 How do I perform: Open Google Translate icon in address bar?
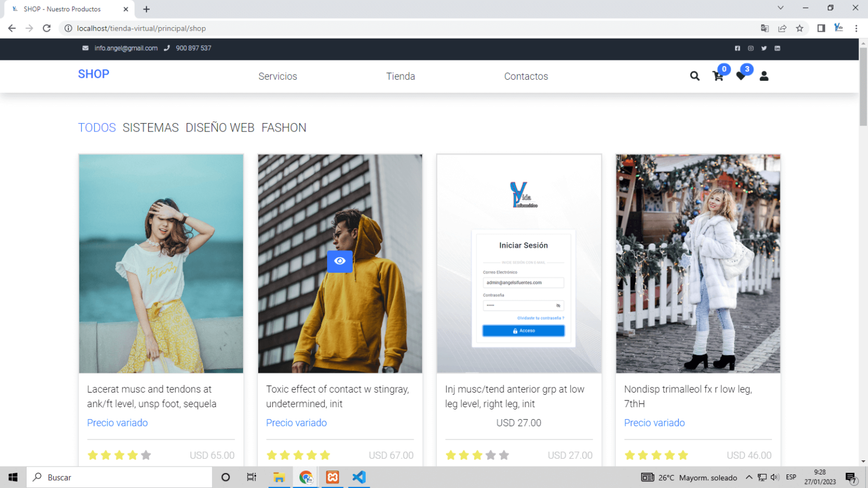click(x=765, y=28)
